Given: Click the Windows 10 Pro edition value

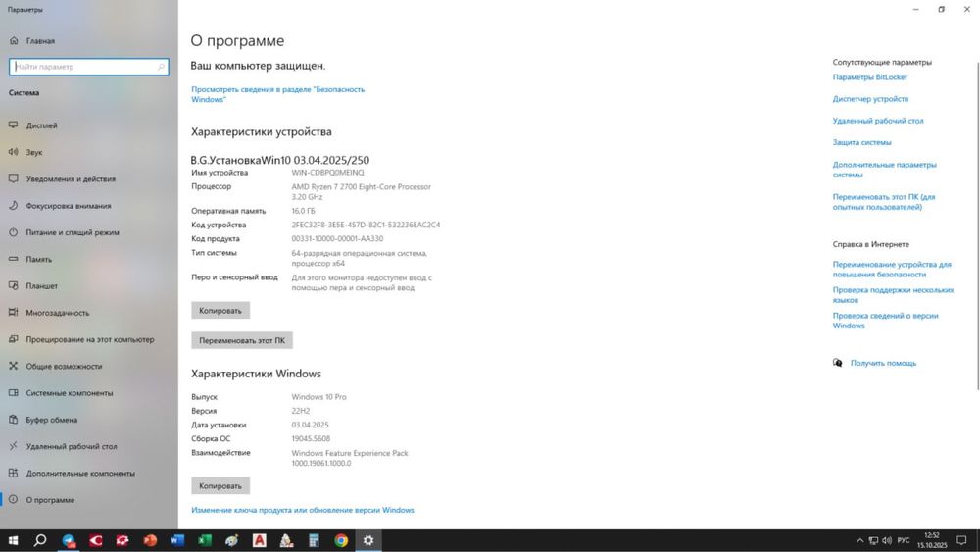Looking at the screenshot, I should click(x=318, y=397).
